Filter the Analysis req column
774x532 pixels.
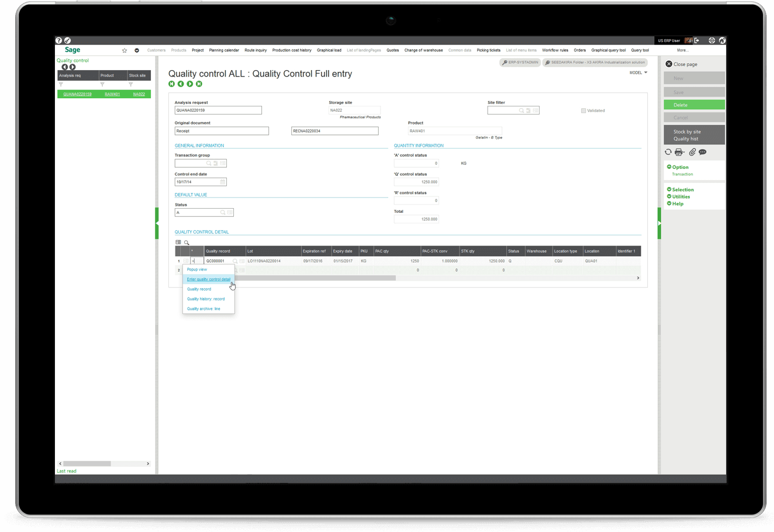(x=61, y=85)
